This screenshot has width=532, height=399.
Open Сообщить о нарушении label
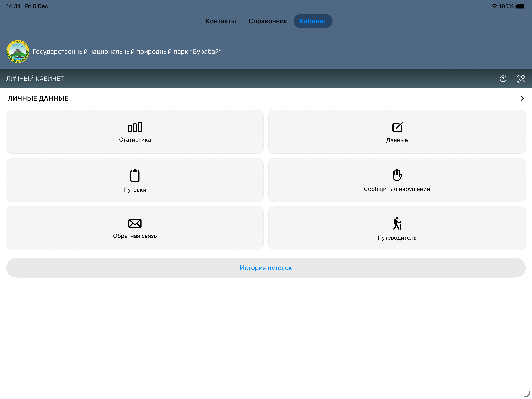pyautogui.click(x=397, y=189)
